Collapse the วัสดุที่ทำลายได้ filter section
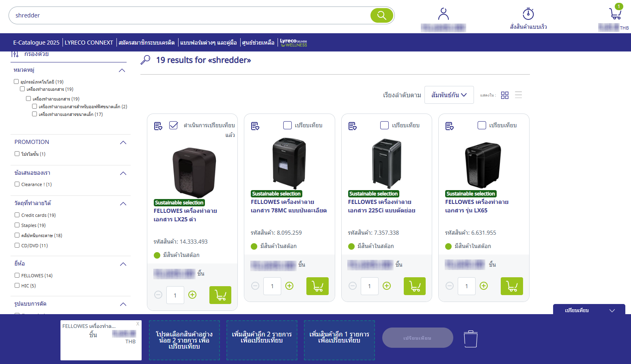Image resolution: width=631 pixels, height=364 pixels. [x=123, y=204]
